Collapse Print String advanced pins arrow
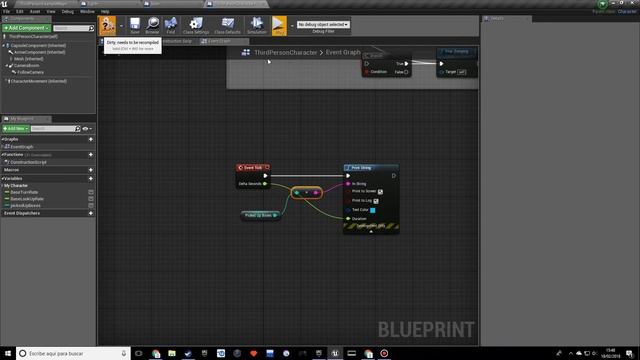Viewport: 640px width, 360px height. click(x=371, y=231)
